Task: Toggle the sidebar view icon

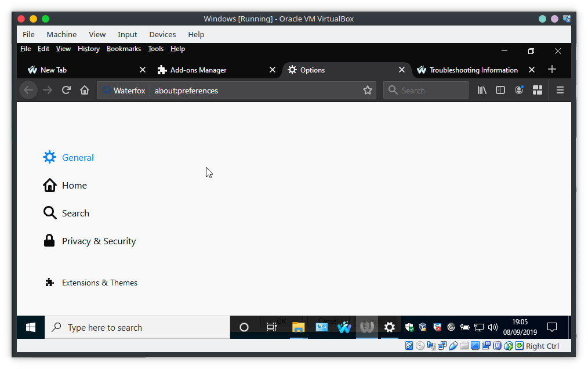Action: (x=500, y=90)
